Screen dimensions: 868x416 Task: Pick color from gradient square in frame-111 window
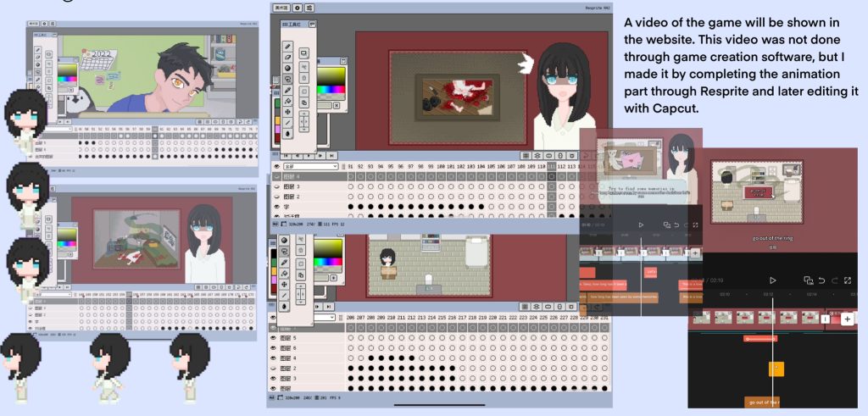331,76
